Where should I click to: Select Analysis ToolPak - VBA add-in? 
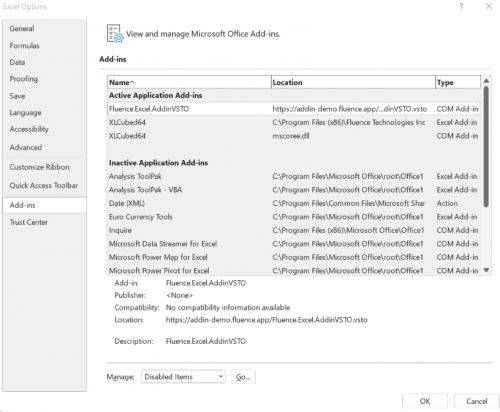point(294,190)
